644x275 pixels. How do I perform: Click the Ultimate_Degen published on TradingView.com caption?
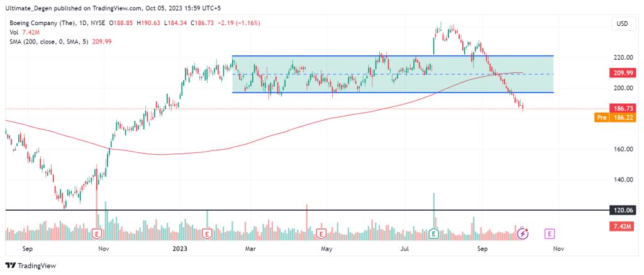[x=114, y=8]
